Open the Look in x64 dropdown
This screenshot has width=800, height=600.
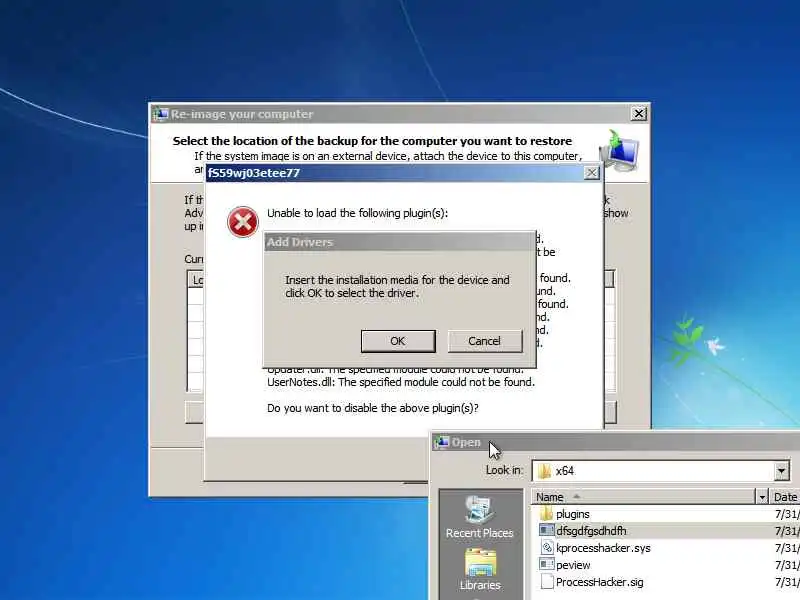coord(781,471)
